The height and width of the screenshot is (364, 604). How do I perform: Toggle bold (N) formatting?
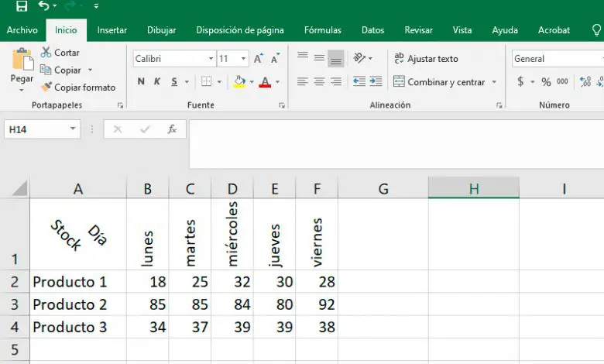tap(141, 81)
